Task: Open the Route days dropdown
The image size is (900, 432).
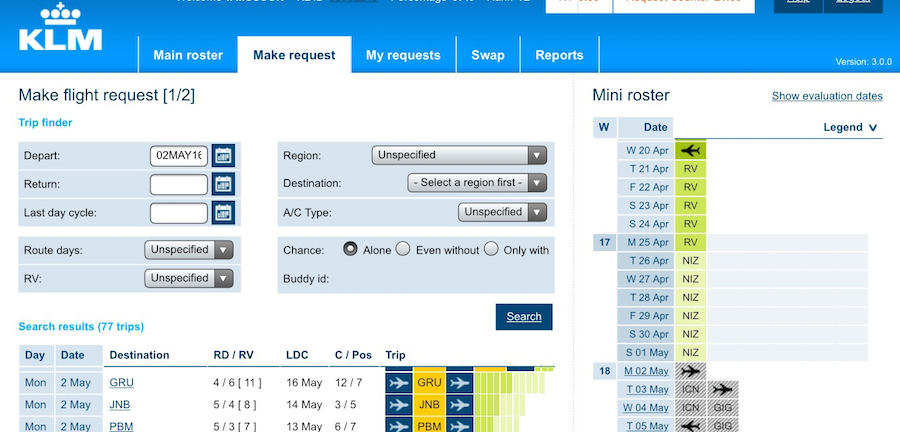Action: coord(189,250)
